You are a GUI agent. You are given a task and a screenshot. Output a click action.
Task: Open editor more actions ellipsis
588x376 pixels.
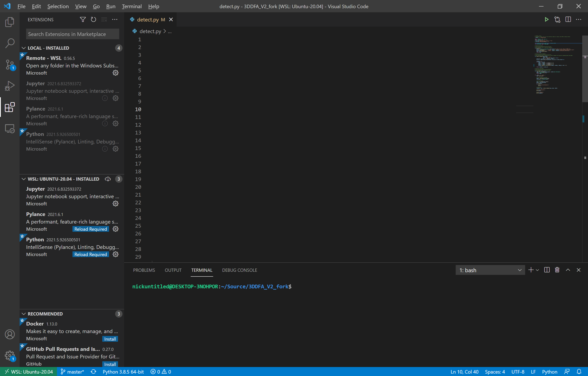point(579,20)
